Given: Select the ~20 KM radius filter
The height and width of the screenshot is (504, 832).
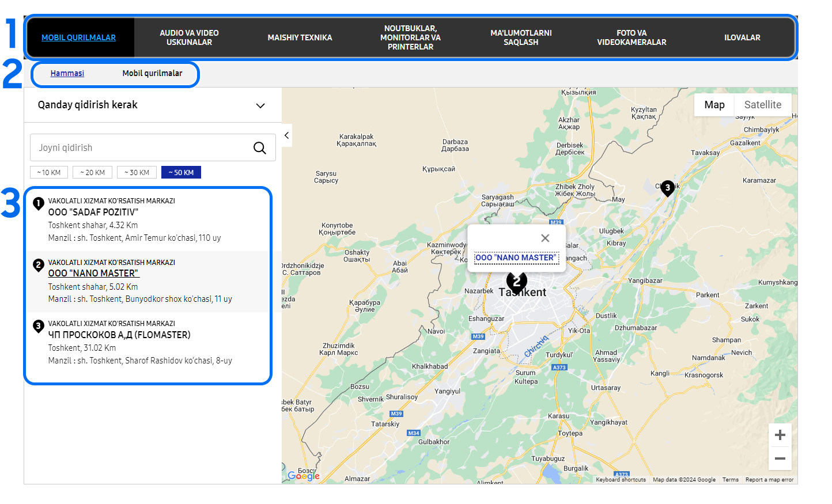Looking at the screenshot, I should click(93, 172).
